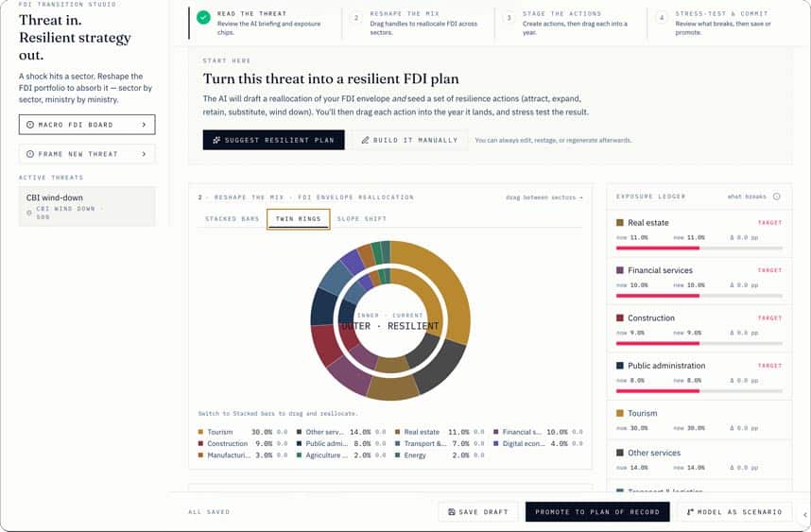Go to the Stress-Test & Commit step
The width and height of the screenshot is (811, 532).
(720, 23)
